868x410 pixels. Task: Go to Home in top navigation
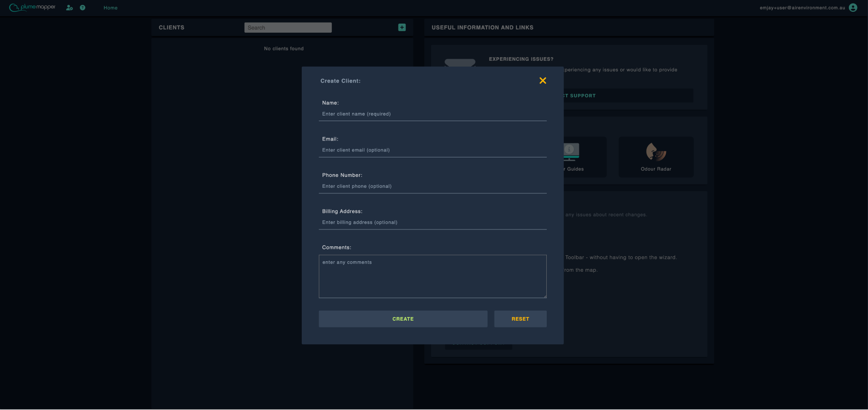110,8
